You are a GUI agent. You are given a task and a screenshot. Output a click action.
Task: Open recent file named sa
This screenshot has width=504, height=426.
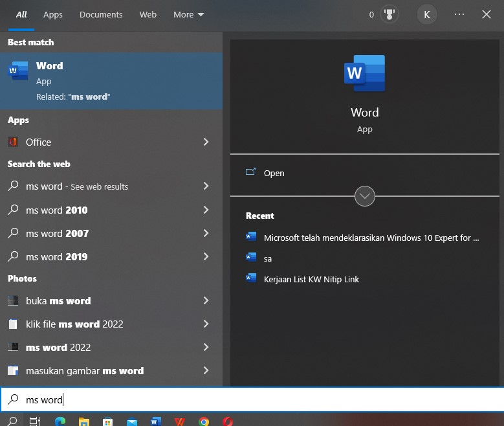click(x=267, y=259)
